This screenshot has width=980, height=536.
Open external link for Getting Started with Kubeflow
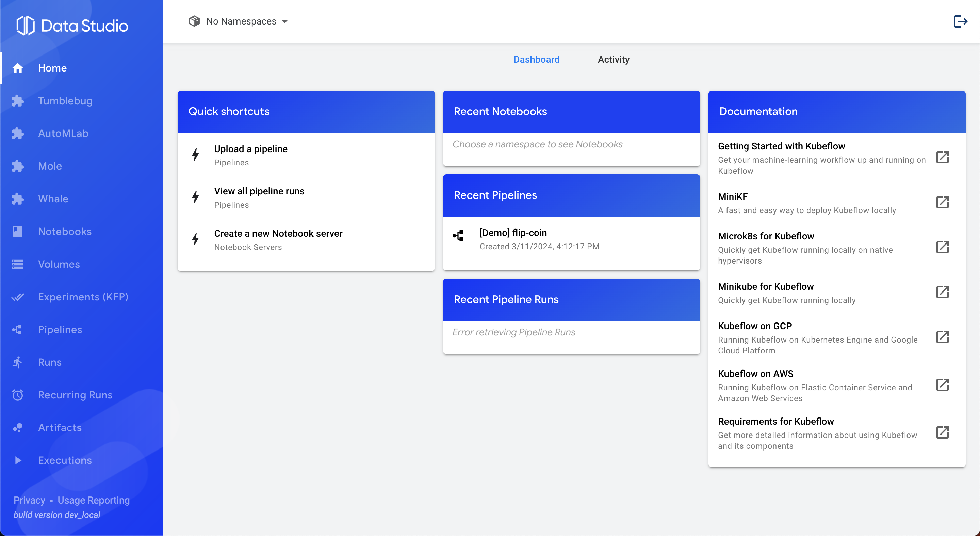(942, 157)
